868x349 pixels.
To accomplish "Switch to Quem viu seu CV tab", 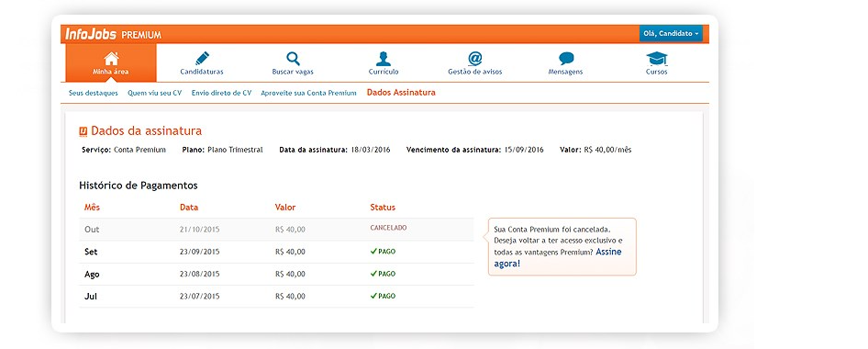I will pos(154,93).
